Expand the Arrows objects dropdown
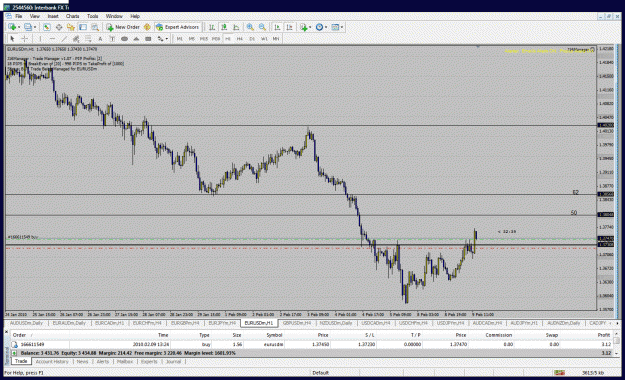625x380 pixels. point(166,39)
